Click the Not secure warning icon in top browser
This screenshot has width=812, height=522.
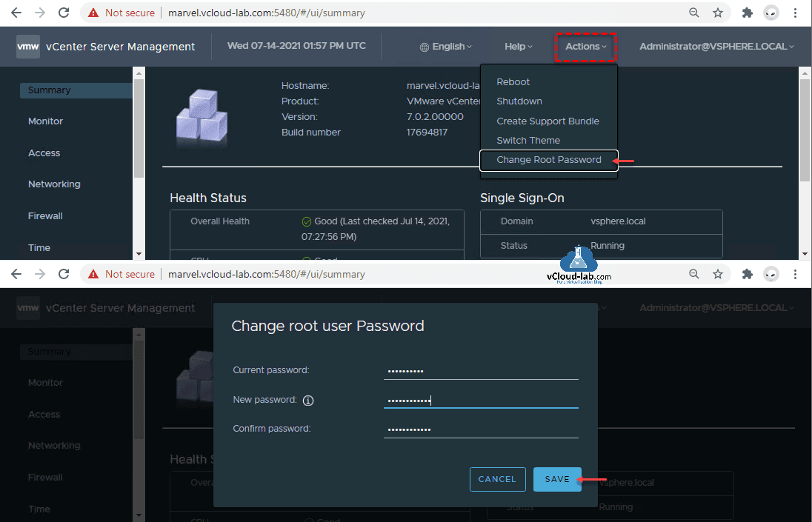coord(93,13)
